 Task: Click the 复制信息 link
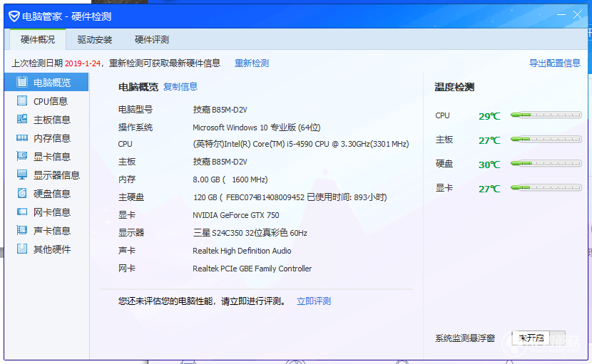pyautogui.click(x=180, y=87)
